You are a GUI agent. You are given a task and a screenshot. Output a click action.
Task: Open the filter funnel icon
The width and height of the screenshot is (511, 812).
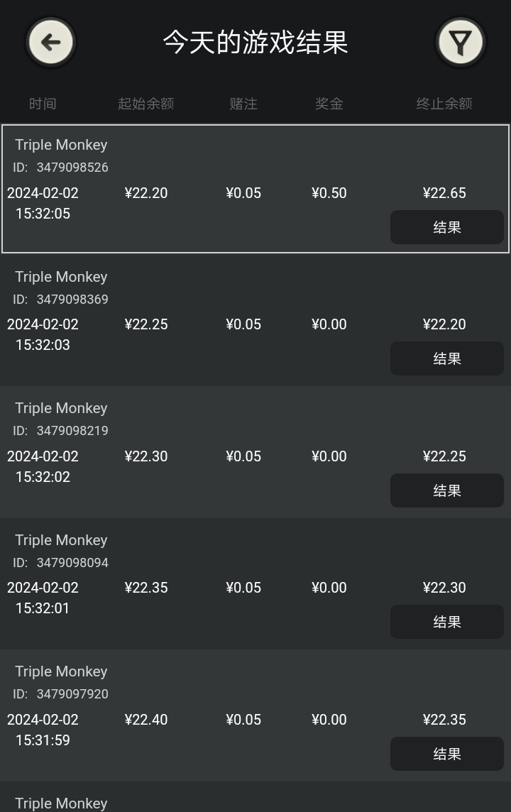(461, 43)
